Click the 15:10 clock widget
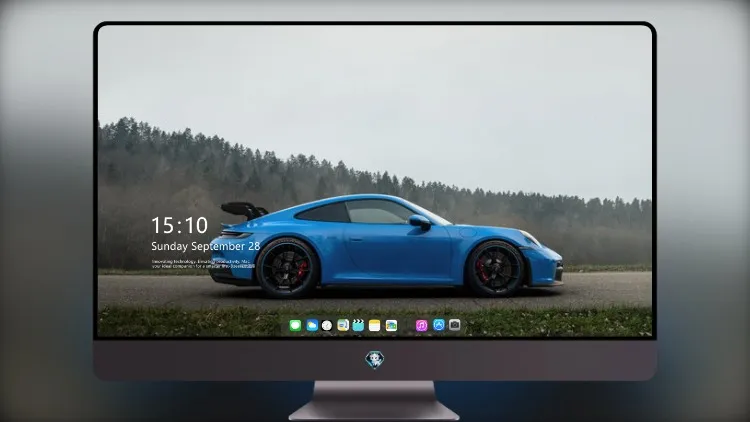Image resolution: width=750 pixels, height=422 pixels. coord(179,225)
